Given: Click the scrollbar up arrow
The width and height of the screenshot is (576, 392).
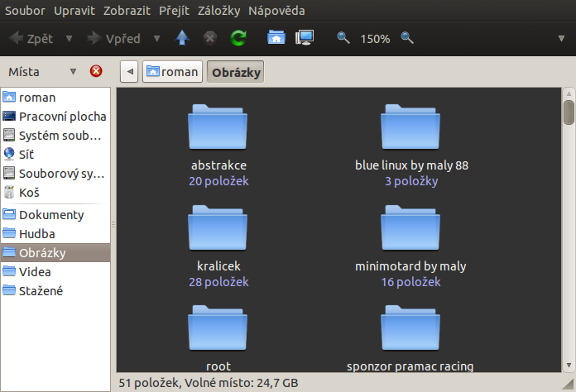Looking at the screenshot, I should tap(569, 93).
